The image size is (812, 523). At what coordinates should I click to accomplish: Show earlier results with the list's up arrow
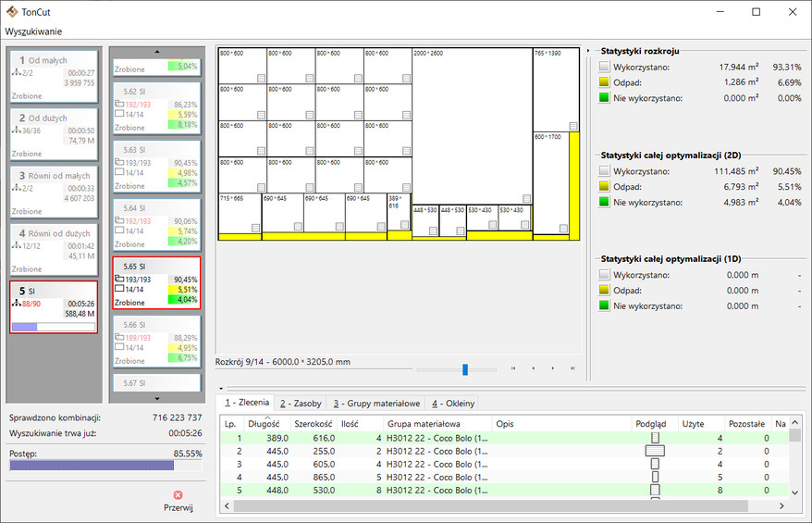click(x=157, y=52)
